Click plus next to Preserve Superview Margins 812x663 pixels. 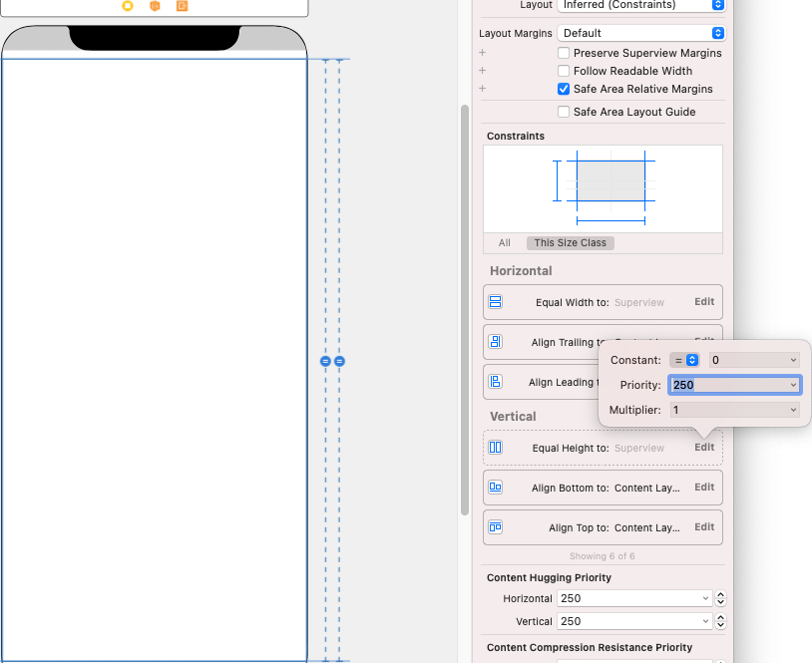click(482, 52)
